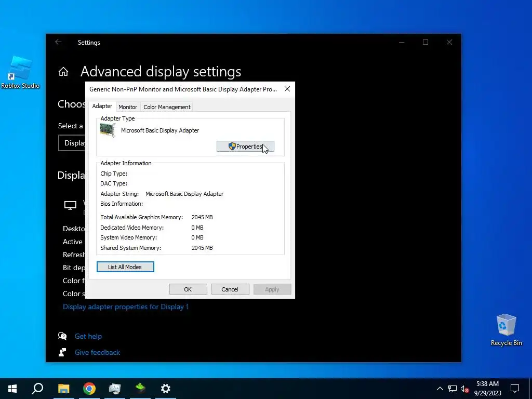532x399 pixels.
Task: Select the Roblox Studio desktop shortcut
Action: (x=20, y=72)
